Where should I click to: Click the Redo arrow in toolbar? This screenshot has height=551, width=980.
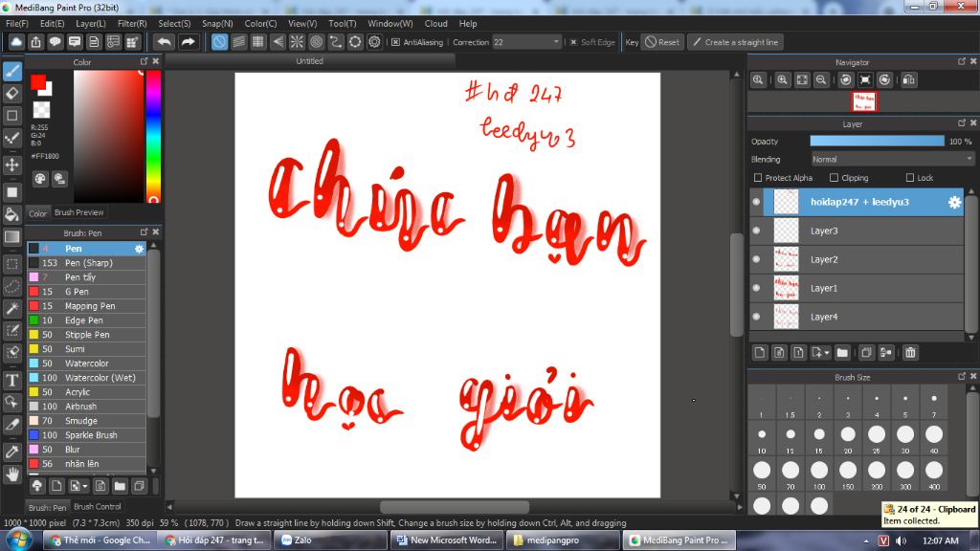188,42
